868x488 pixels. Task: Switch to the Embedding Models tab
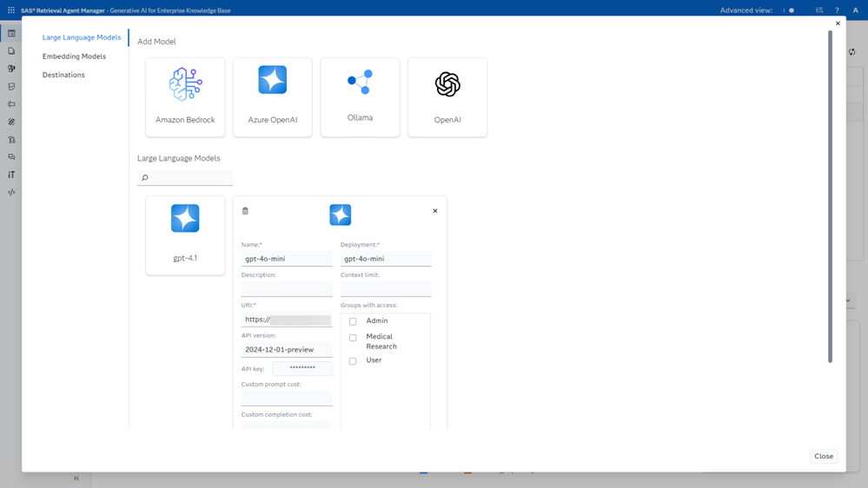(x=74, y=56)
